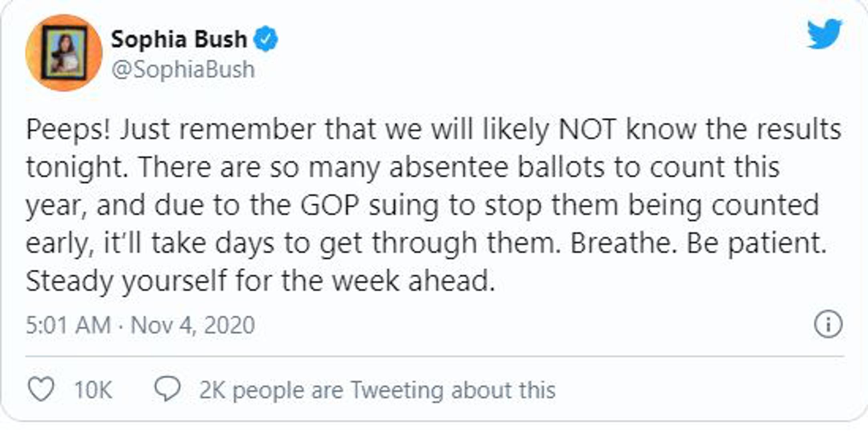Click the words "Be patient." in the tweet
This screenshot has height=433, width=868.
pos(756,243)
